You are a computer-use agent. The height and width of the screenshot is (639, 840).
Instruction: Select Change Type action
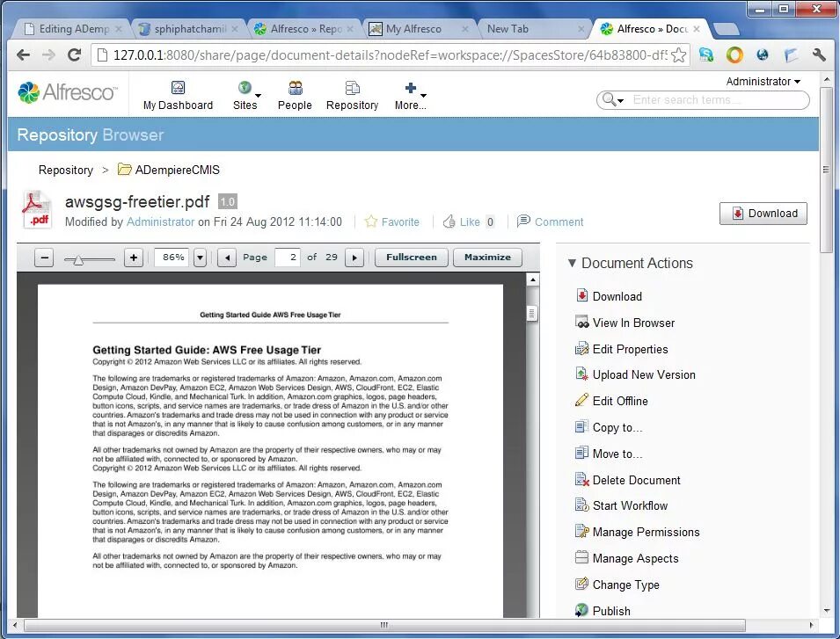pyautogui.click(x=617, y=584)
